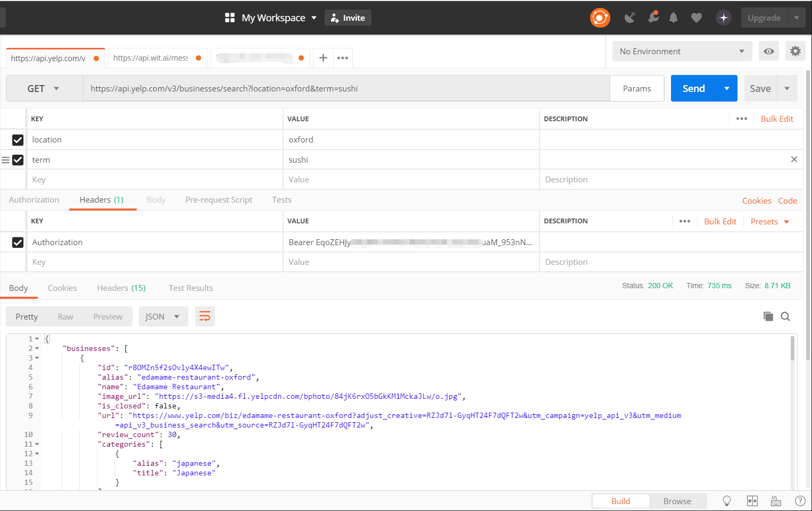812x511 pixels.
Task: Open the Code link
Action: point(788,200)
